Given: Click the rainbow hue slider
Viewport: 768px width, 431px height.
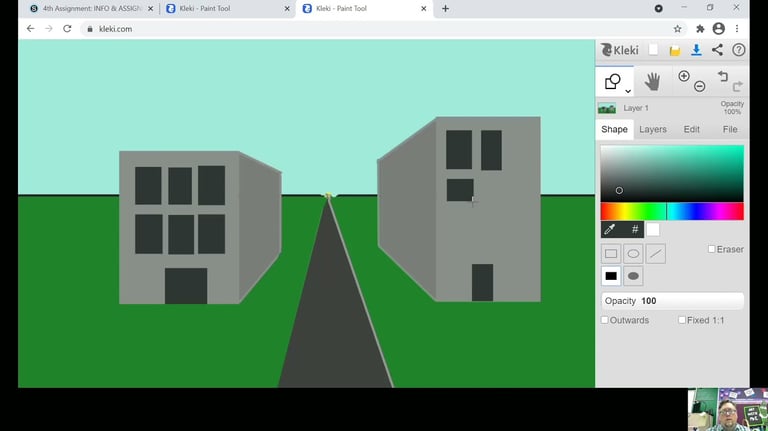Looking at the screenshot, I should pos(672,212).
